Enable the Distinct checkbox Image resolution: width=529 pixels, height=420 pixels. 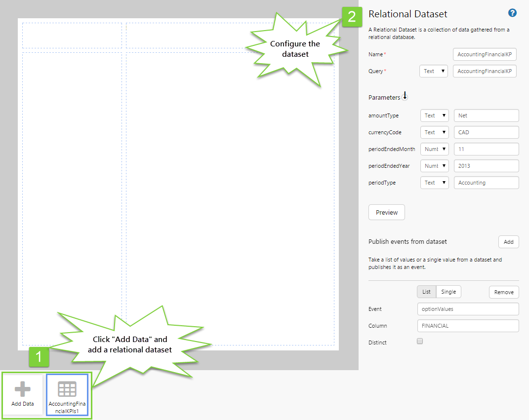click(420, 341)
